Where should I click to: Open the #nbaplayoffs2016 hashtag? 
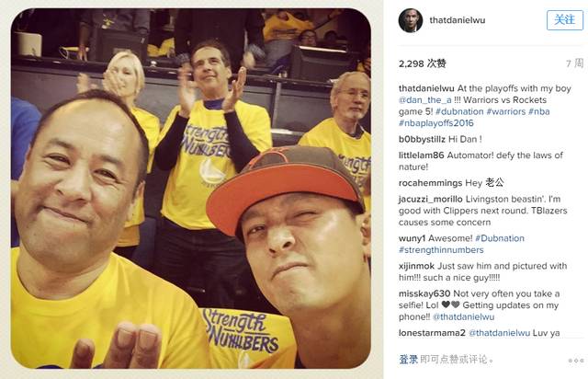436,123
